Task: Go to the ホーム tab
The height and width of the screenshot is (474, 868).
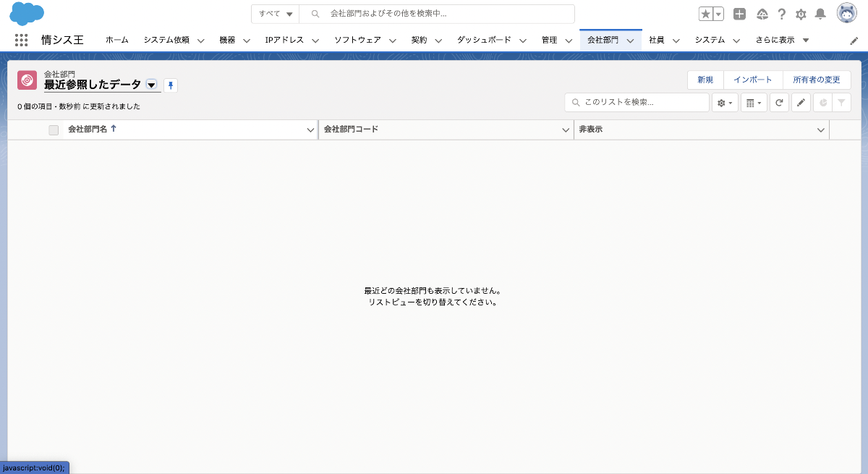Action: [117, 41]
